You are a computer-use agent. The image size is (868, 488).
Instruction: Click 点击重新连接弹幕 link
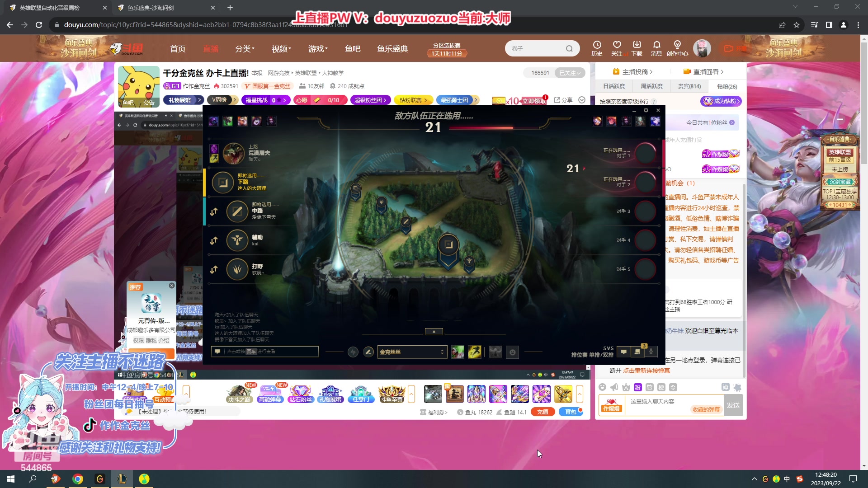pos(646,371)
